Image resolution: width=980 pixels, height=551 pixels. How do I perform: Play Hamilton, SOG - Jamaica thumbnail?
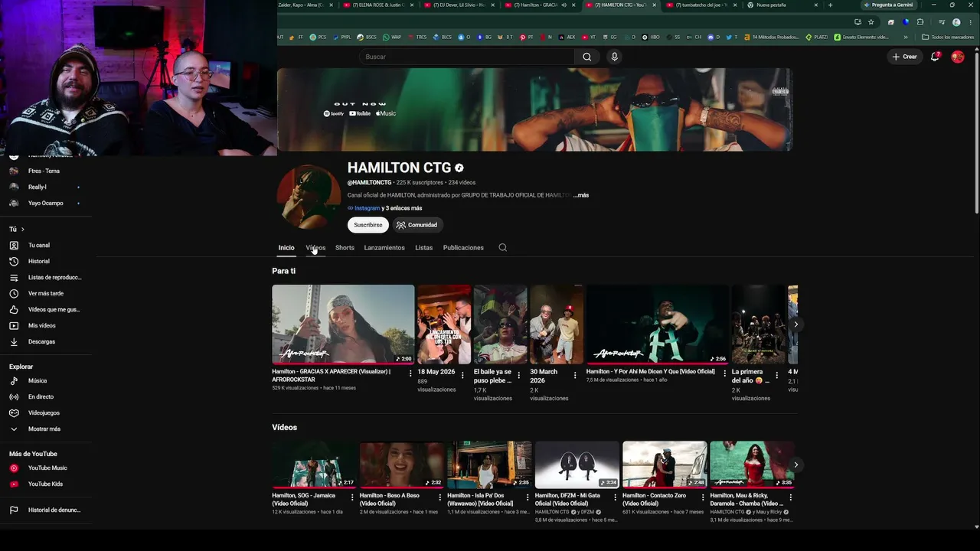click(x=314, y=465)
